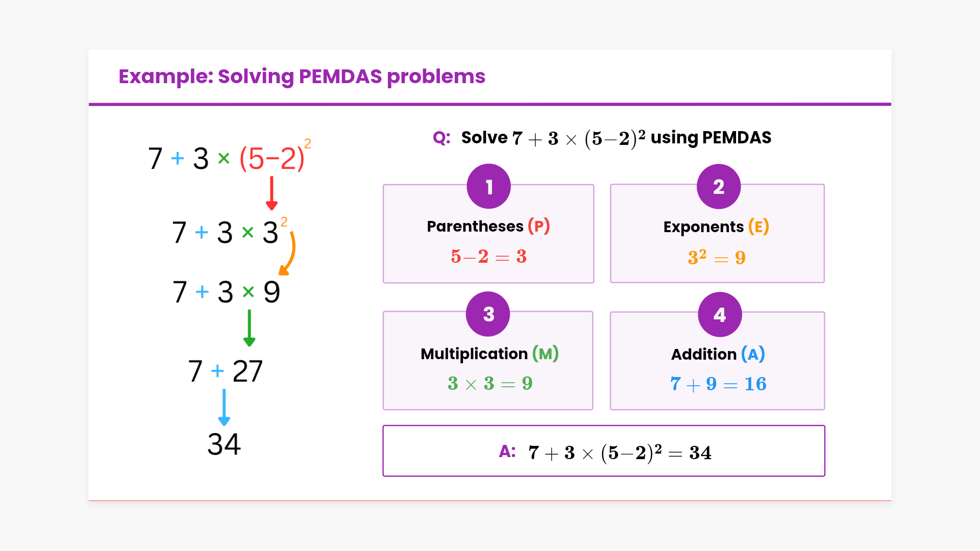Image resolution: width=980 pixels, height=551 pixels.
Task: Click the red (5−2) parentheses expression
Action: [x=272, y=158]
